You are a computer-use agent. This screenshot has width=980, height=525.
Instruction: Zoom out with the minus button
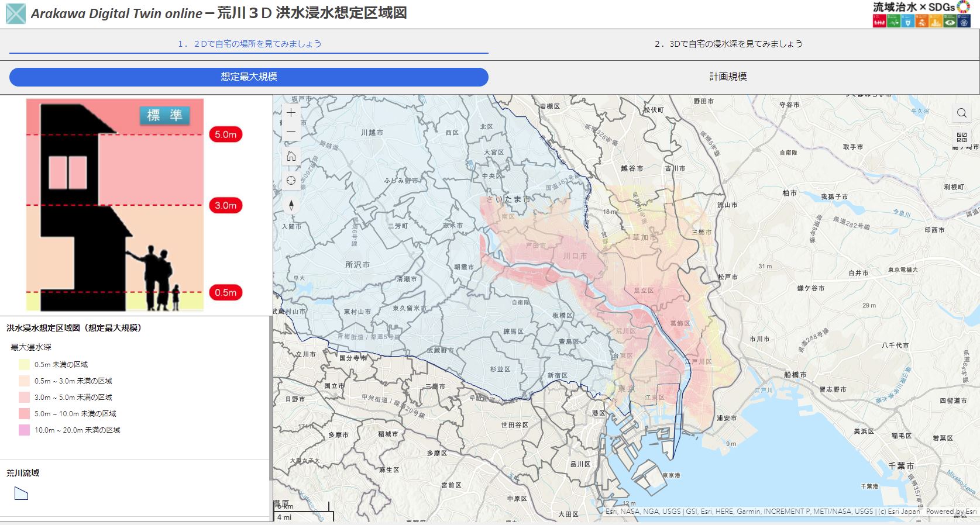(291, 132)
